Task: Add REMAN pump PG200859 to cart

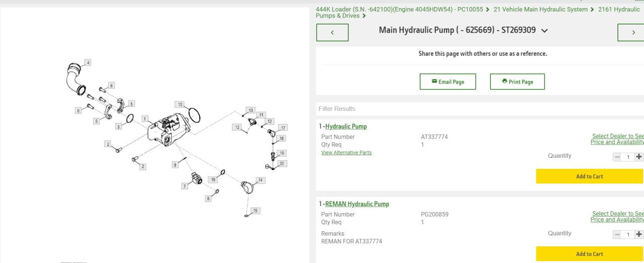Action: click(589, 254)
